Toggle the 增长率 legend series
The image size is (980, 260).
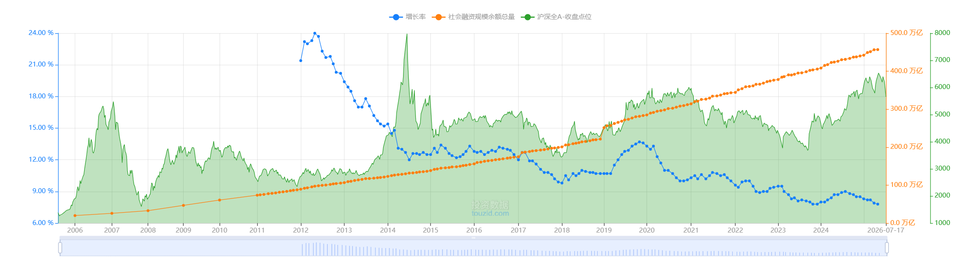coord(407,17)
